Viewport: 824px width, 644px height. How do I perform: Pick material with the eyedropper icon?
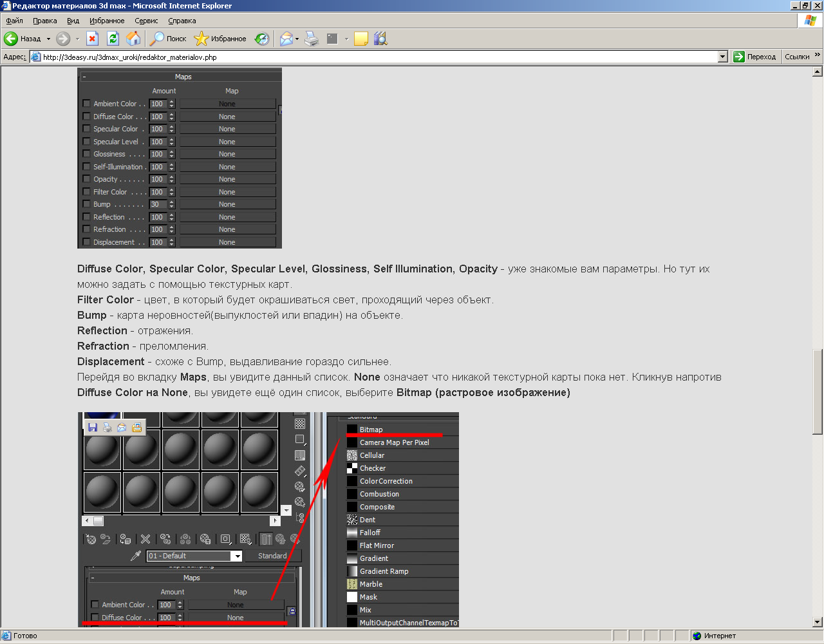(136, 556)
